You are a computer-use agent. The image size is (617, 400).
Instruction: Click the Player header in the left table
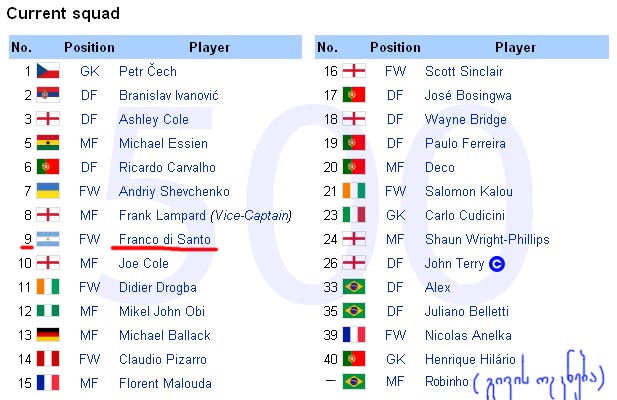[x=209, y=48]
